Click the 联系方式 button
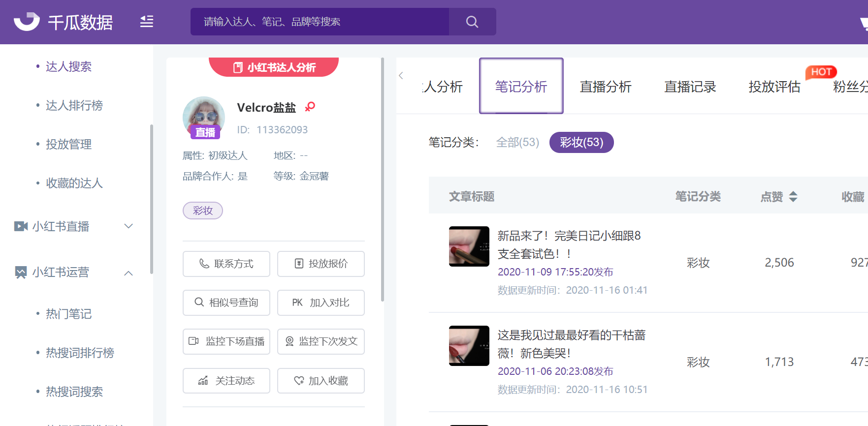Viewport: 868px width, 426px height. tap(226, 264)
